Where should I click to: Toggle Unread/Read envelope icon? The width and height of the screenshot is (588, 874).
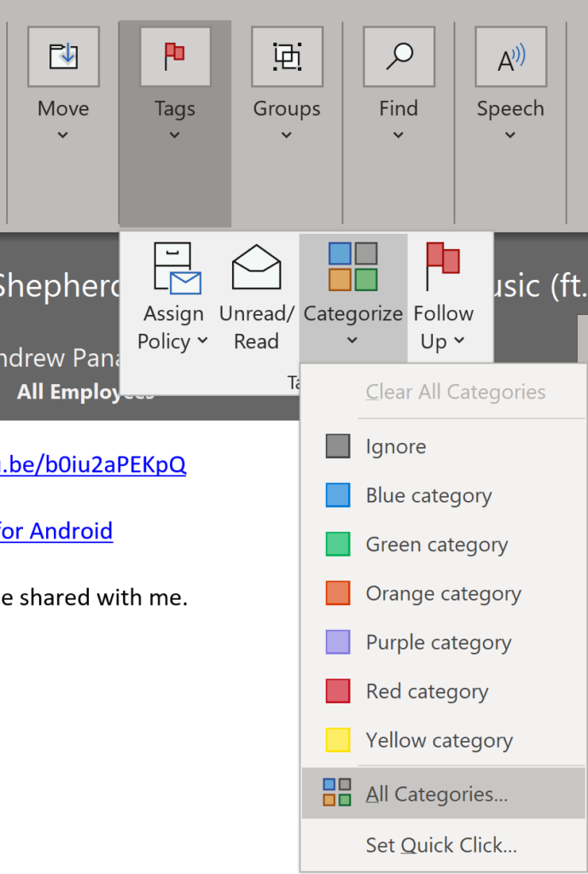click(x=256, y=268)
